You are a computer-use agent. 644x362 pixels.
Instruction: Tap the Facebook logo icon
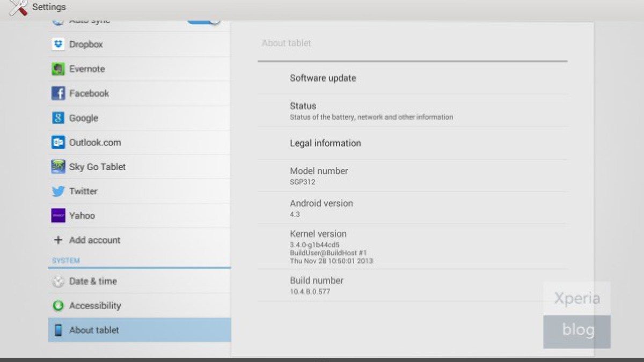coord(58,93)
